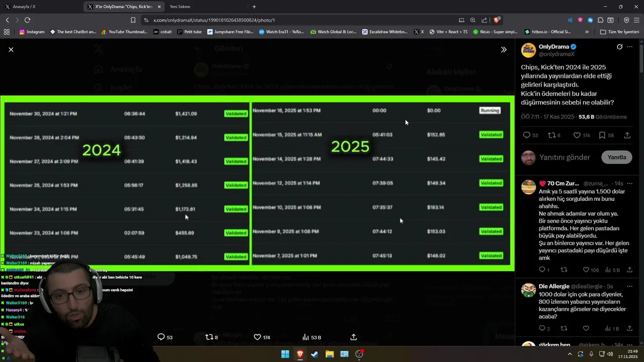Click the ÖÖ 7:11 · 17 Kas 2025 timestamp
This screenshot has width=644, height=362.
point(547,117)
